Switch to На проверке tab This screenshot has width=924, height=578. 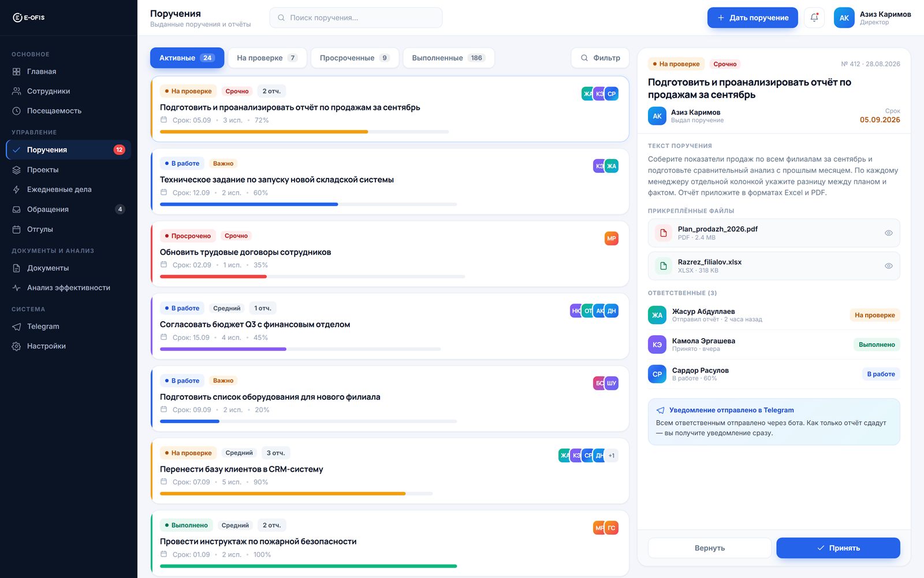(267, 58)
